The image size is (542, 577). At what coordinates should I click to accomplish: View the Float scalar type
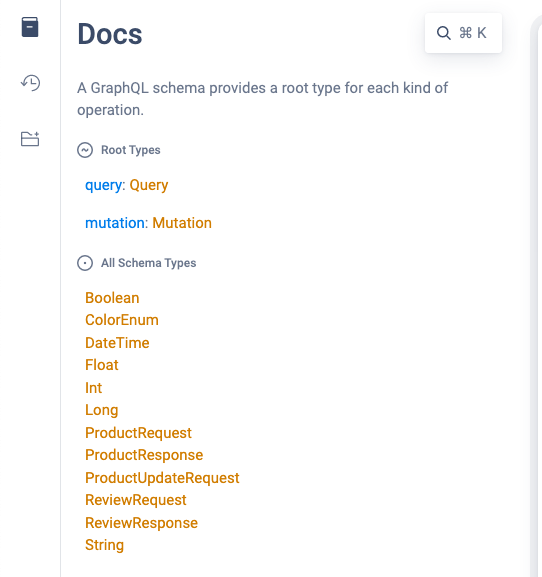click(102, 365)
